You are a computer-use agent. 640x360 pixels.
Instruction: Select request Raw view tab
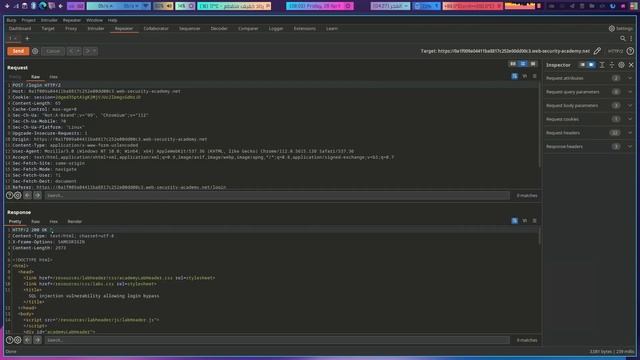pos(36,77)
